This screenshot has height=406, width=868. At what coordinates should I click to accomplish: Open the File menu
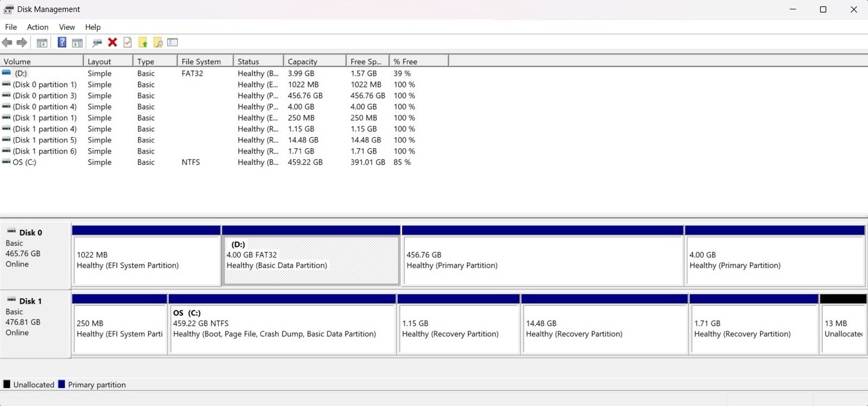(11, 27)
